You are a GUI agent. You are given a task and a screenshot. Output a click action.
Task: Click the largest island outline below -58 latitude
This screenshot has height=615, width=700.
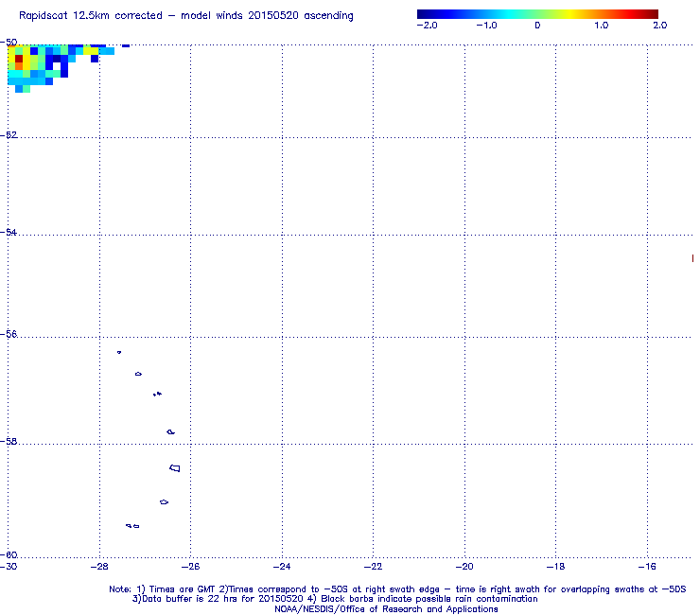tap(175, 468)
